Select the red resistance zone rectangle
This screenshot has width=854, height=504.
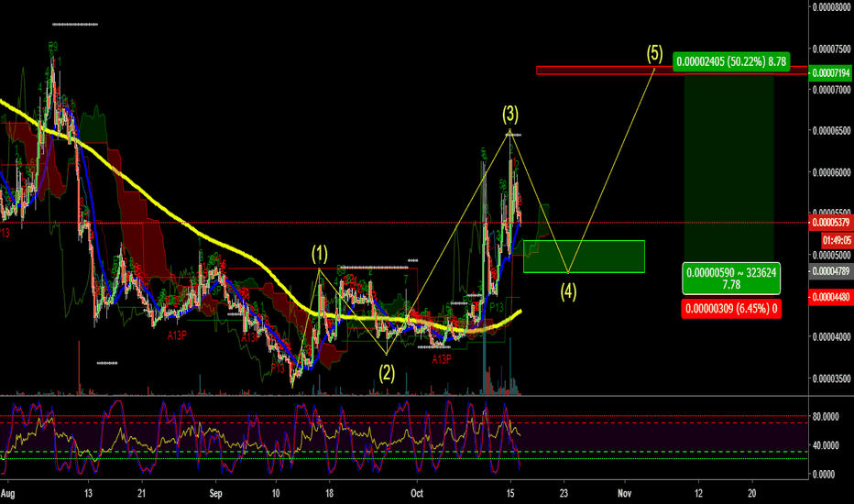(x=672, y=71)
